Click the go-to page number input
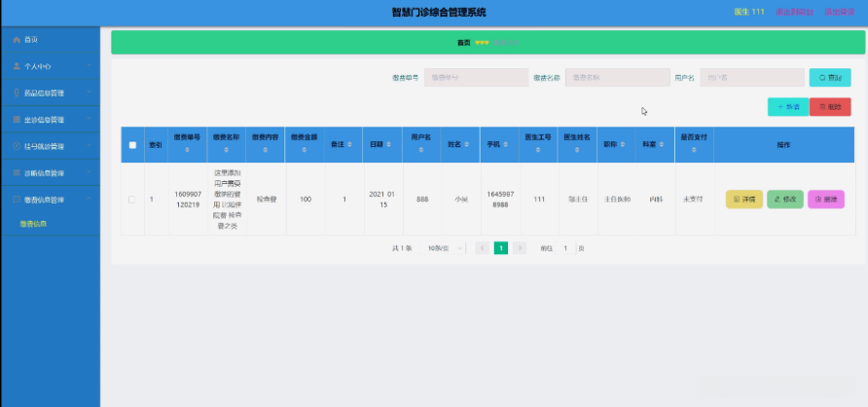 [x=565, y=248]
